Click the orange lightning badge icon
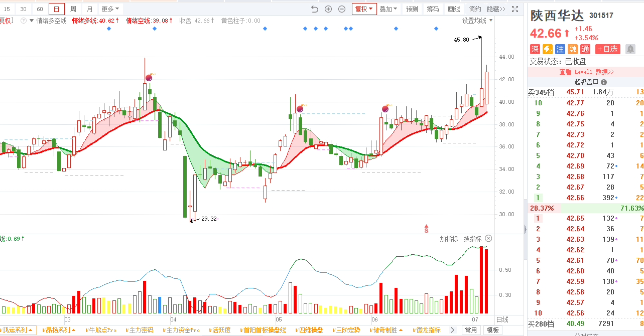 548,49
